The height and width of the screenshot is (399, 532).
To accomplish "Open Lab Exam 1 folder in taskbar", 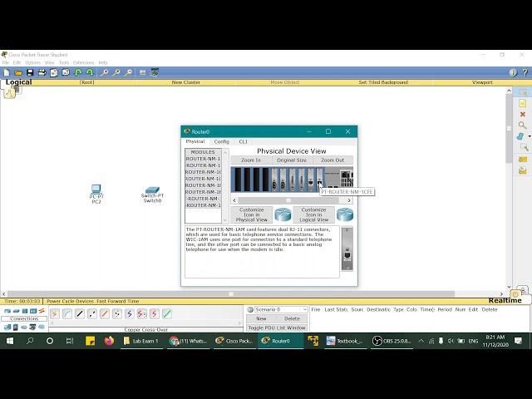I will pos(141,341).
